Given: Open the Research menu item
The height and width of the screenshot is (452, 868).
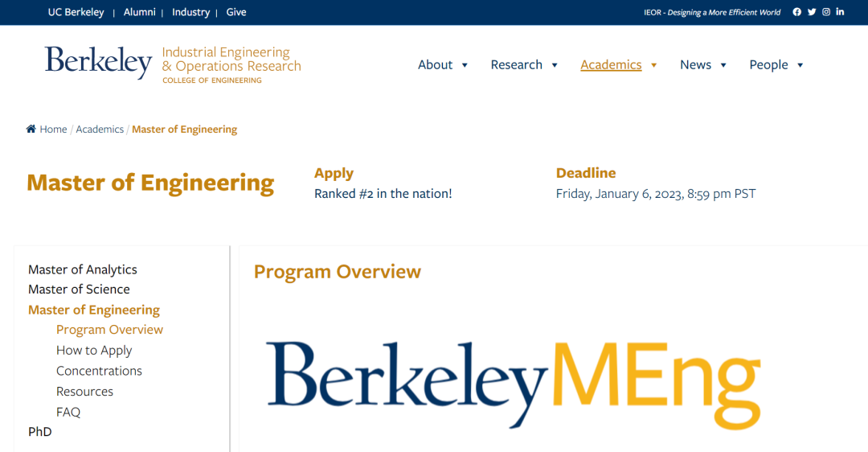Looking at the screenshot, I should pos(516,65).
